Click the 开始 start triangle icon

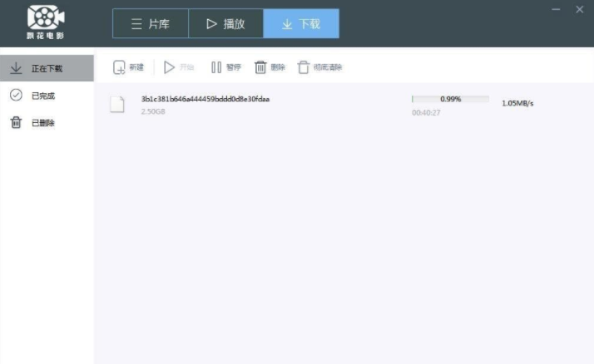(x=169, y=67)
